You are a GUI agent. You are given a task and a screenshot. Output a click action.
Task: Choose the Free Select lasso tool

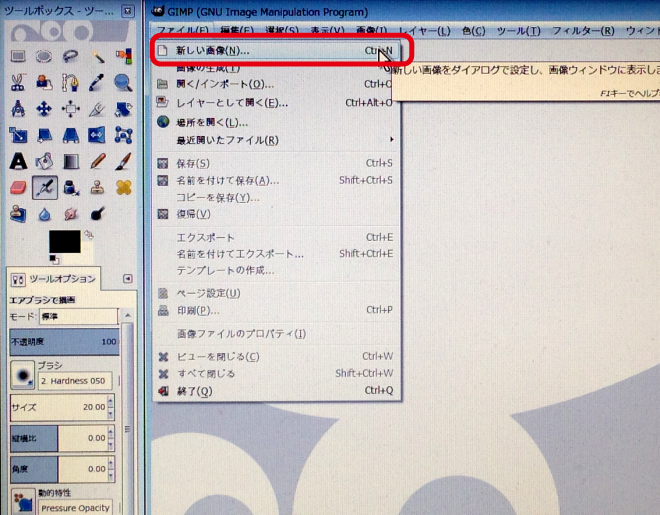click(x=70, y=56)
